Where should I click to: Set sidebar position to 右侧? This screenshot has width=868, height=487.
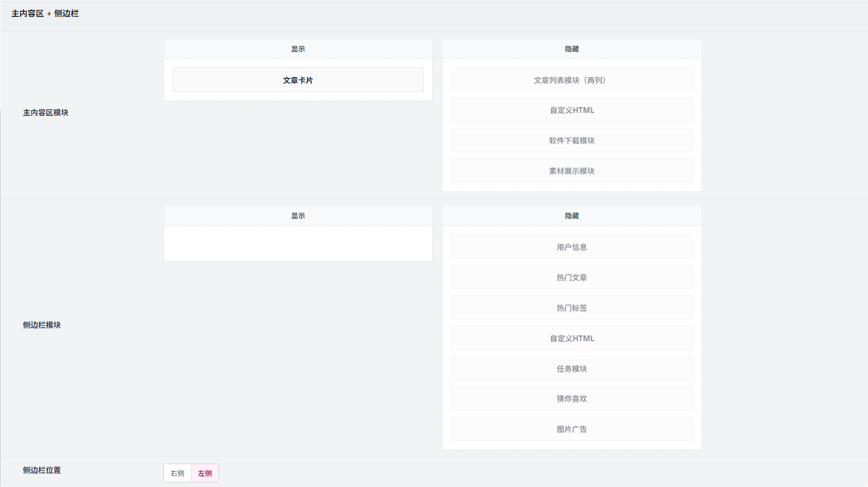(x=177, y=473)
